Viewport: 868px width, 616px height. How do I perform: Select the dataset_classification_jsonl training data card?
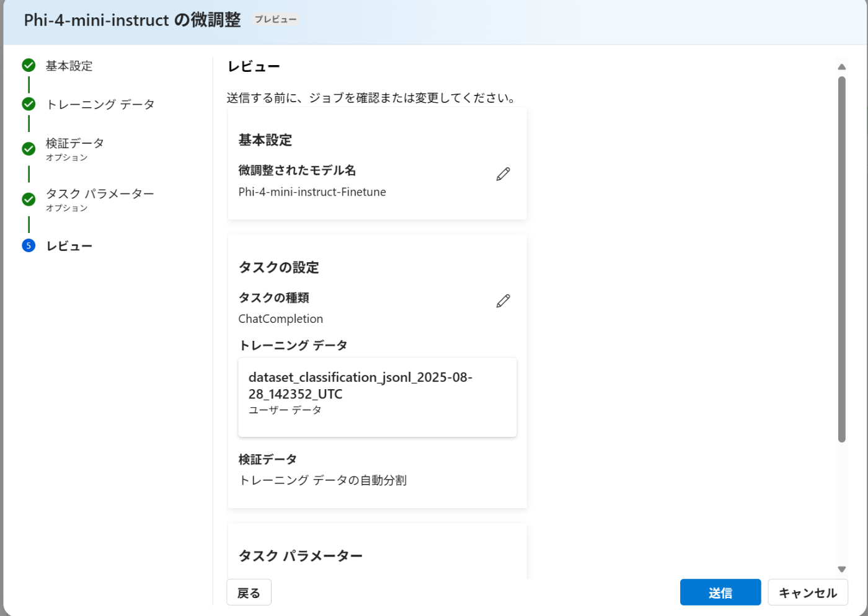pos(377,397)
